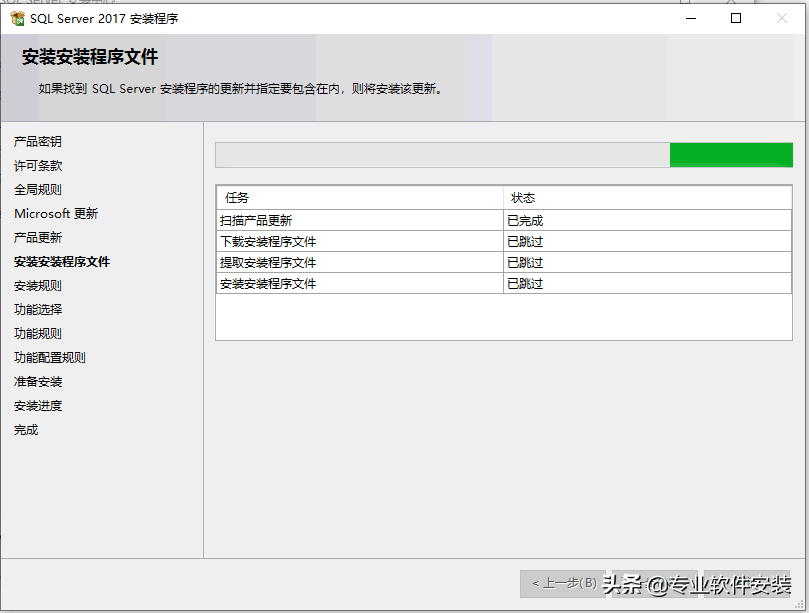Close the SQL Server 2017 安装程序 window
The image size is (809, 613).
pos(782,18)
